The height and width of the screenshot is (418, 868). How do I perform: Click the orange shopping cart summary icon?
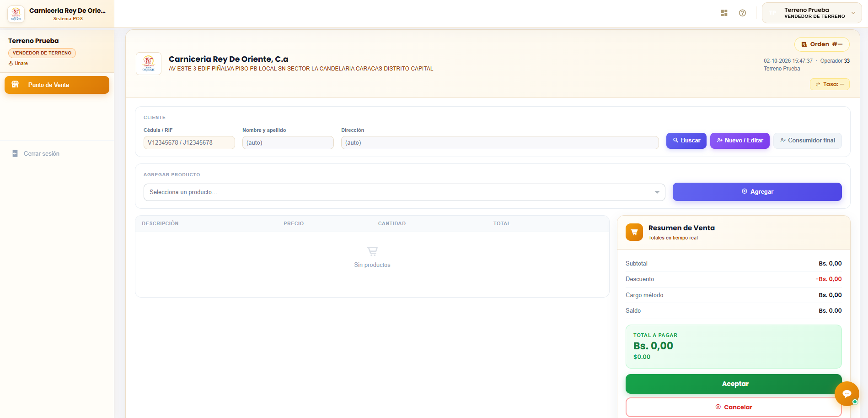tap(634, 232)
